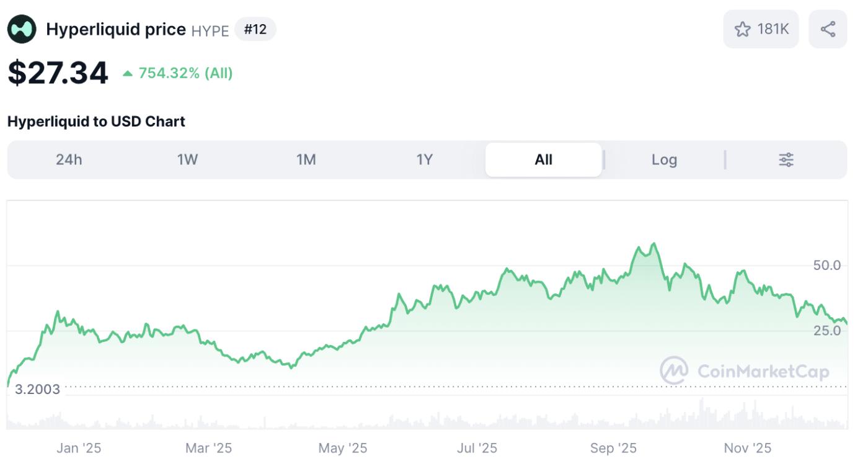Viewport: 868px width, 466px height.
Task: Select the 24h timeframe tab
Action: click(69, 160)
